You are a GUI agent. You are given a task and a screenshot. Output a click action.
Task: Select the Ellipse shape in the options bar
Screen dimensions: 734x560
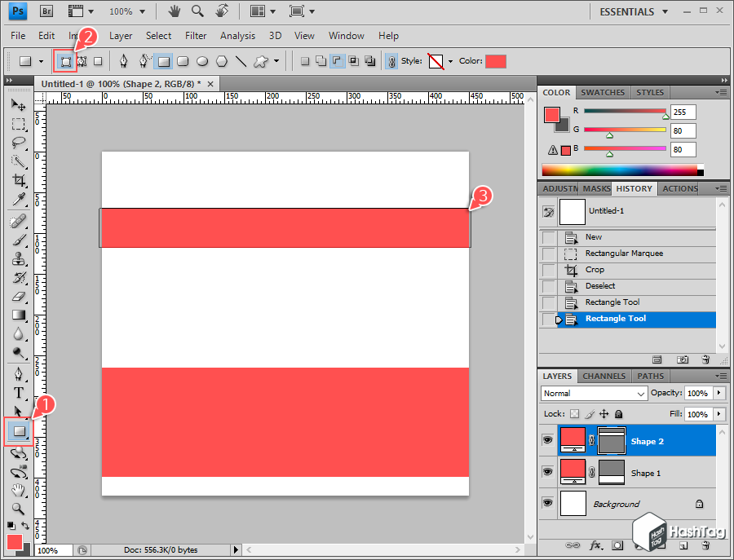click(201, 60)
